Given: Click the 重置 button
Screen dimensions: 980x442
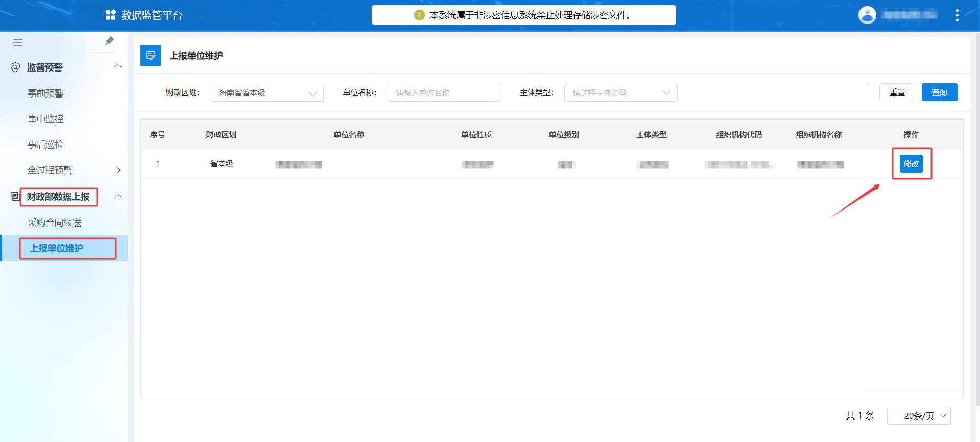Looking at the screenshot, I should point(897,92).
